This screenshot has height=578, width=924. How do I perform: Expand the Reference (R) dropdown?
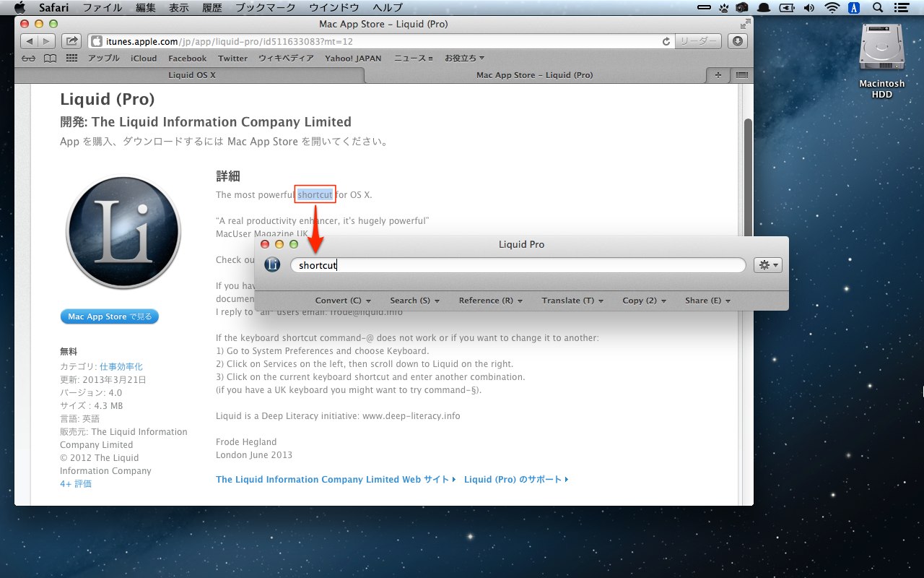(x=491, y=301)
